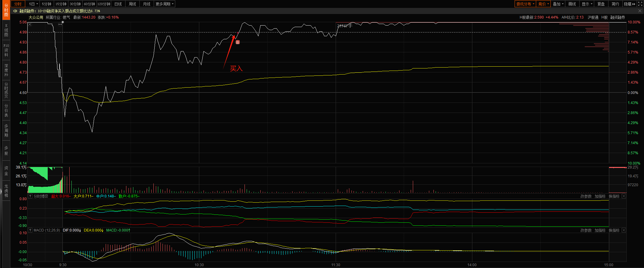Toggle fullscreen with the expand-arrows icon
This screenshot has height=268, width=644.
640,4
